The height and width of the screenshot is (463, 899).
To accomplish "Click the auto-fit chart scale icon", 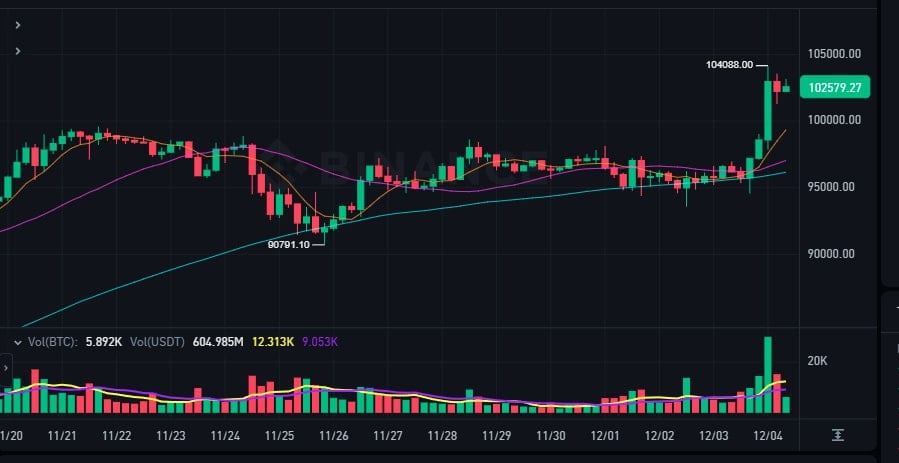I will (x=837, y=435).
